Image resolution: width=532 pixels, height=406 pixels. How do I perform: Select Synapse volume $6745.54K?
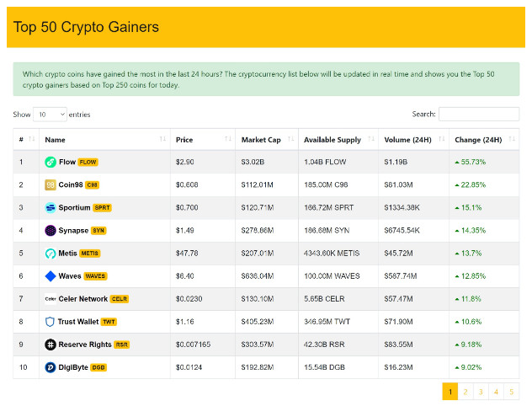[402, 230]
